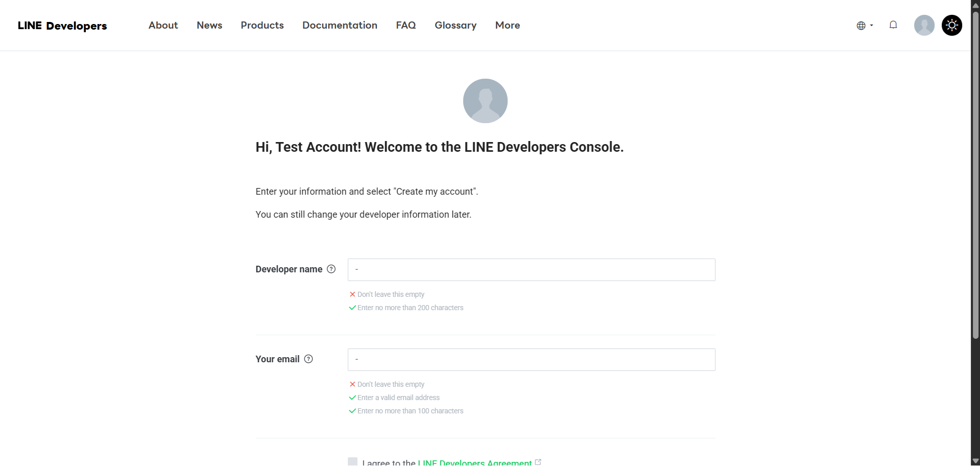Open the More menu
This screenshot has width=980, height=466.
(507, 26)
